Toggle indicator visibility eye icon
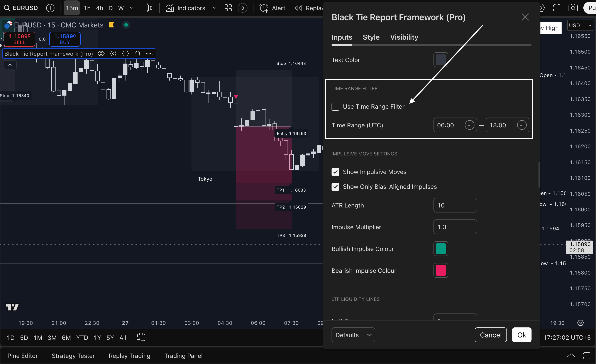596x364 pixels. click(101, 54)
